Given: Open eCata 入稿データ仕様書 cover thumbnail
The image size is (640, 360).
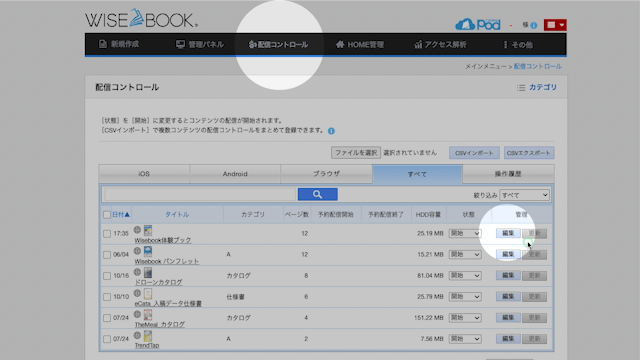Looking at the screenshot, I should [x=148, y=293].
